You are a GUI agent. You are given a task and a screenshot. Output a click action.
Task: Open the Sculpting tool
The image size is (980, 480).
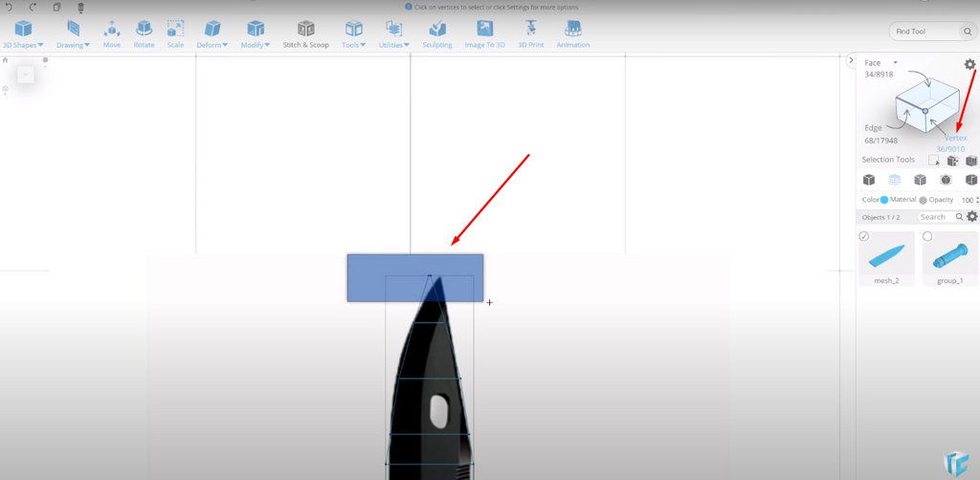(436, 34)
